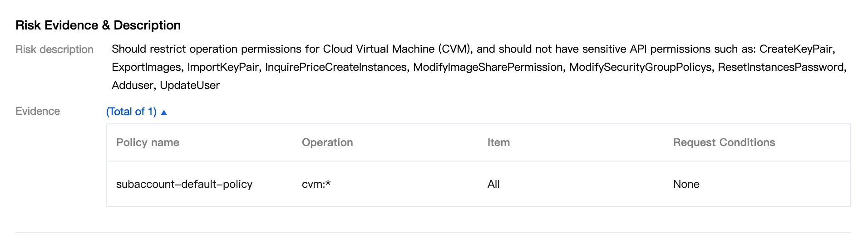Click the "Operation" column header
The width and height of the screenshot is (868, 235).
pyautogui.click(x=327, y=142)
